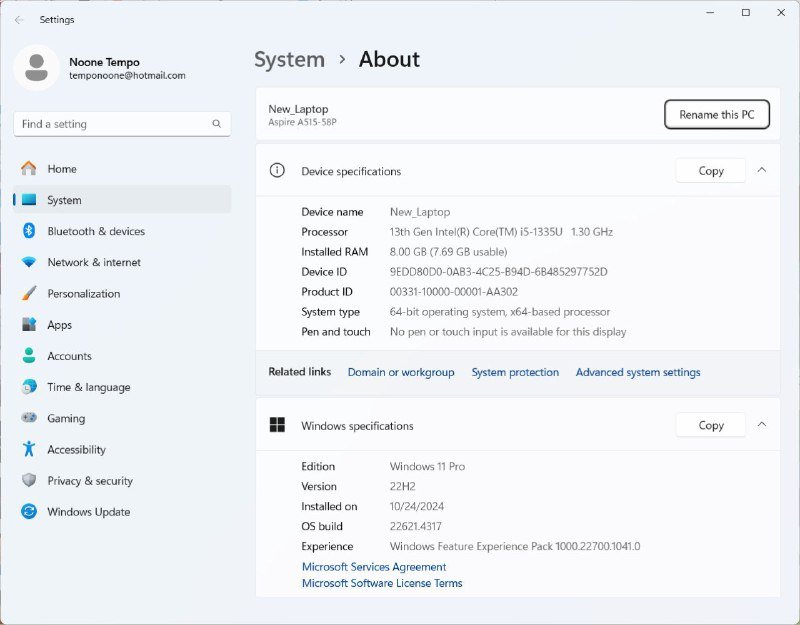The height and width of the screenshot is (625, 800).
Task: Click the Version value 22H2
Action: [x=403, y=486]
